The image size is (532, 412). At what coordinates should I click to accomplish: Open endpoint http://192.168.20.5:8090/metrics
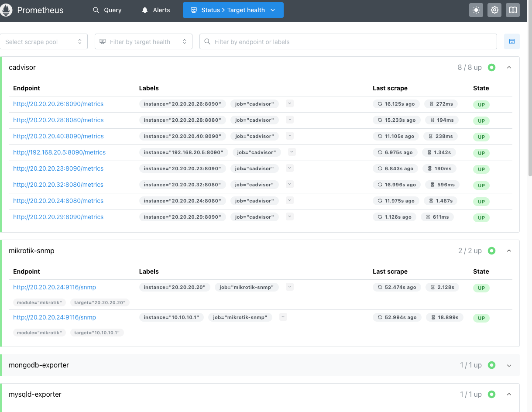pos(59,152)
